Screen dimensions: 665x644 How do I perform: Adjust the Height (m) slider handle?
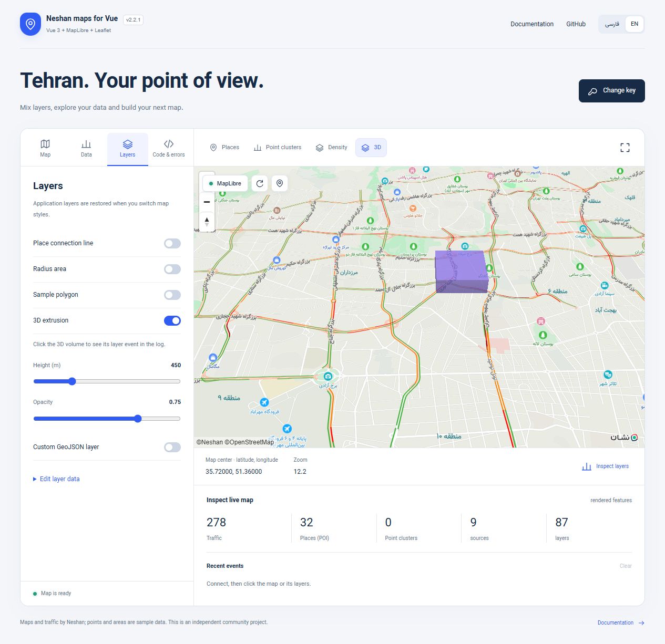click(x=72, y=381)
